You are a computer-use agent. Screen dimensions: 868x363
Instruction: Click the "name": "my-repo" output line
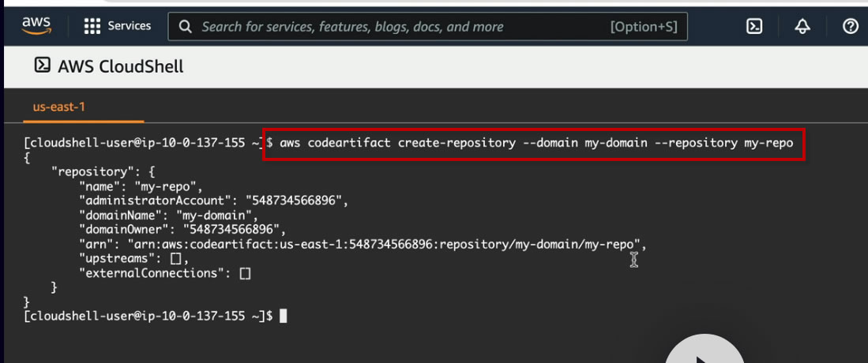click(x=141, y=187)
